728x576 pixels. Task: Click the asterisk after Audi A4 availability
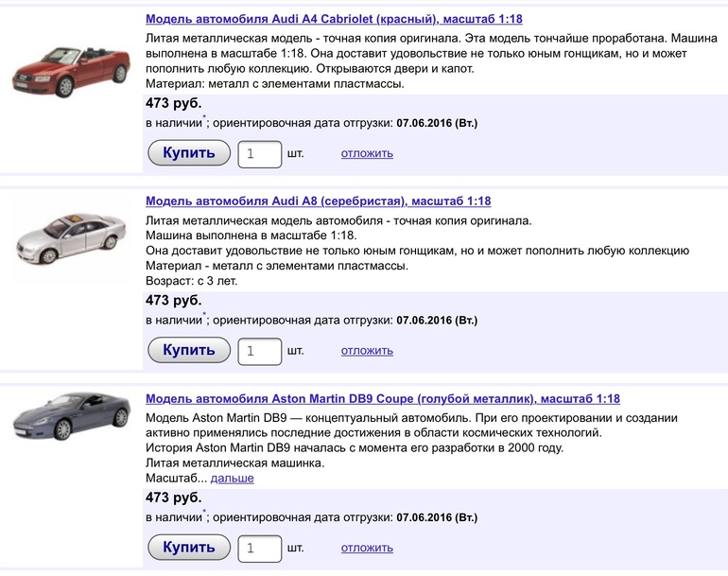204,118
